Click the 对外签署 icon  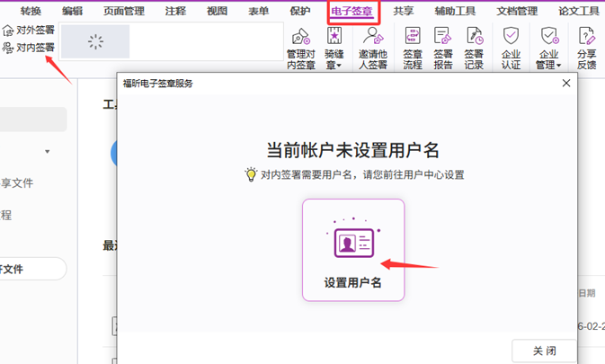tap(8, 31)
